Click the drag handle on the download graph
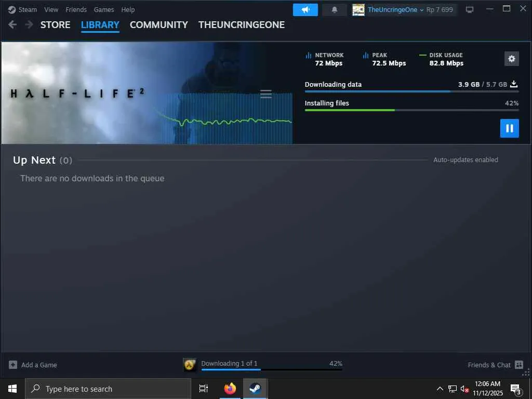 pyautogui.click(x=266, y=94)
